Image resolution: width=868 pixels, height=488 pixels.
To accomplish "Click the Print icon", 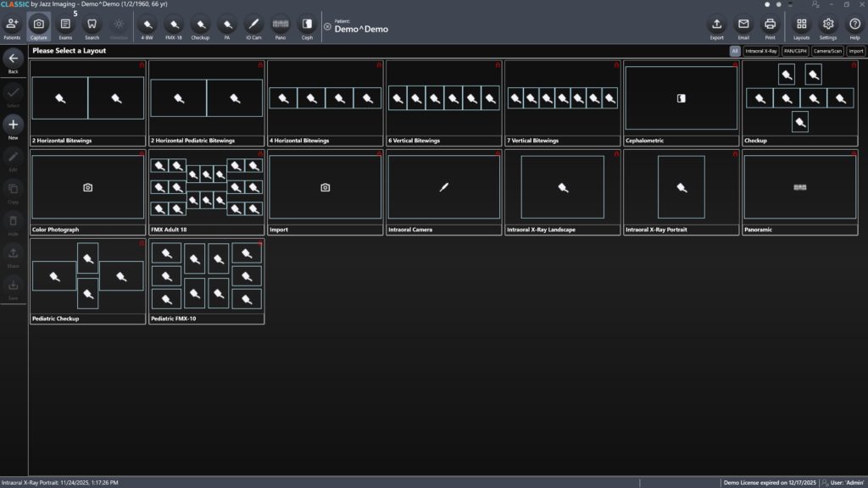I will (x=770, y=28).
